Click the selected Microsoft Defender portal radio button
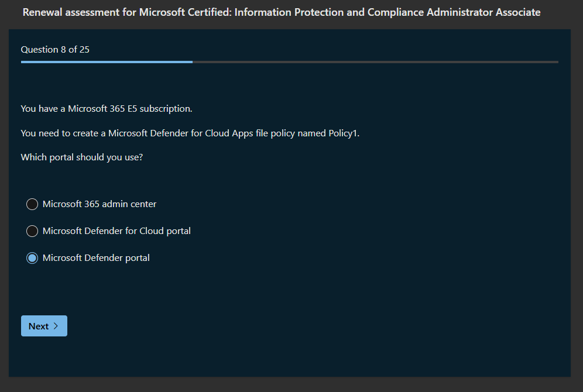Viewport: 583px width, 392px height. pos(32,258)
